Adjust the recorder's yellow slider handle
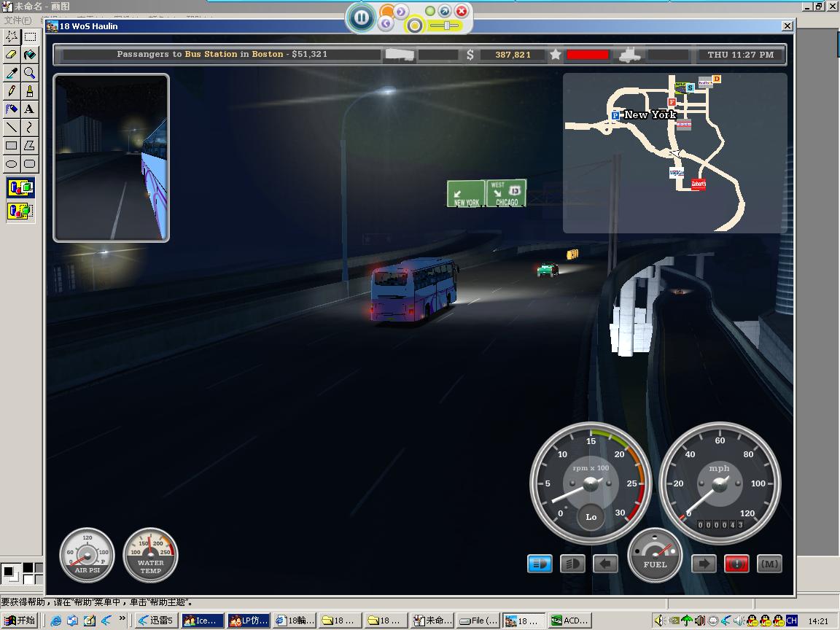 [447, 26]
